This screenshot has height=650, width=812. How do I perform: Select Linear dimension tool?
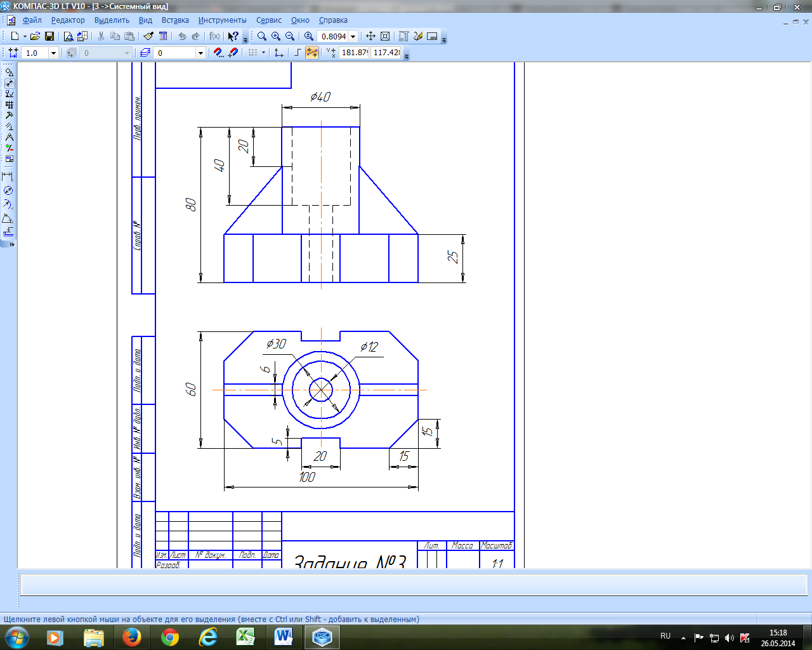(x=8, y=176)
